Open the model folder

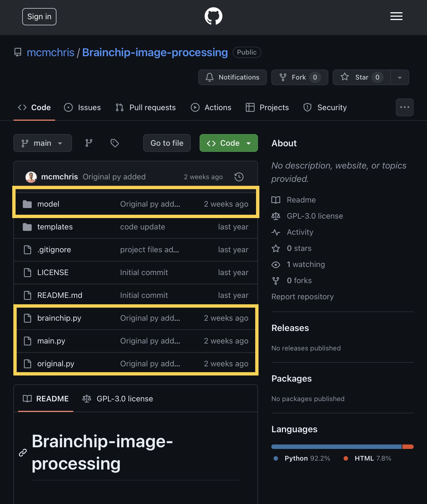point(48,204)
